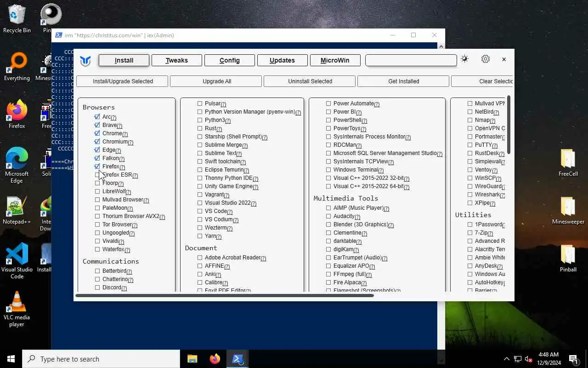588x368 pixels.
Task: Click the vertical scrollbar in WinUtil
Action: [509, 125]
